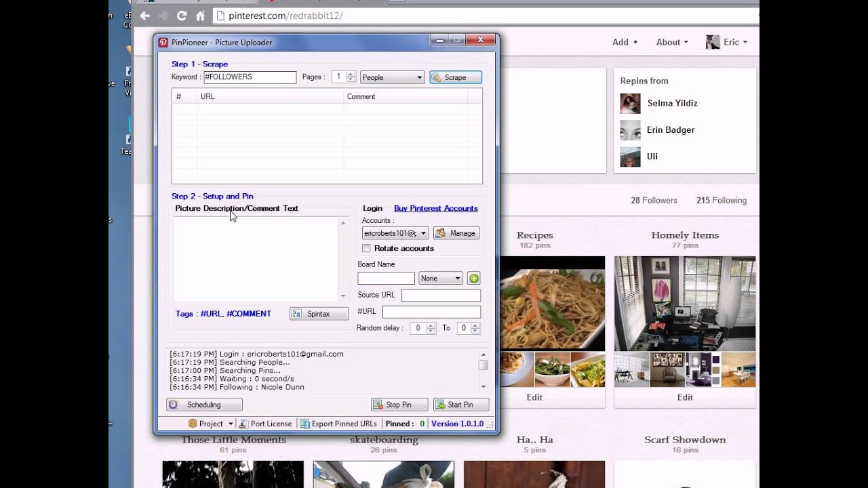This screenshot has width=868, height=488.
Task: Click the # column header
Action: (184, 96)
